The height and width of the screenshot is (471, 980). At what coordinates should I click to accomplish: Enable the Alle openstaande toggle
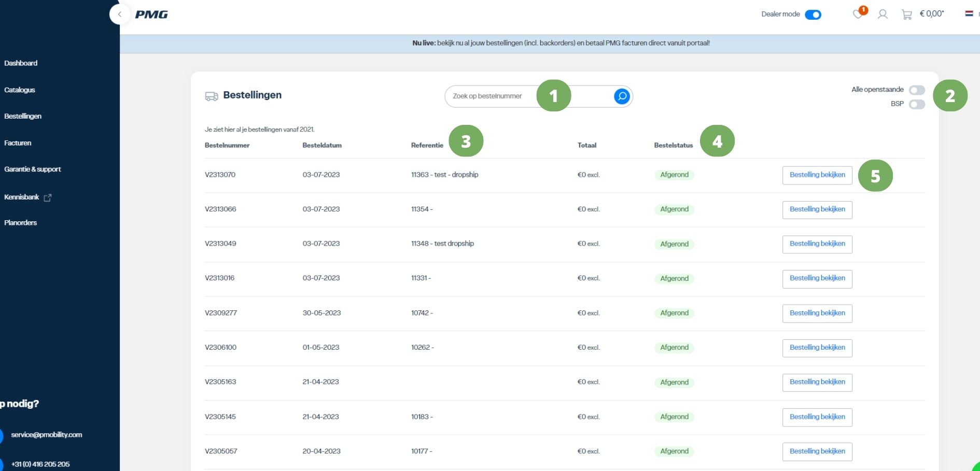pyautogui.click(x=916, y=90)
